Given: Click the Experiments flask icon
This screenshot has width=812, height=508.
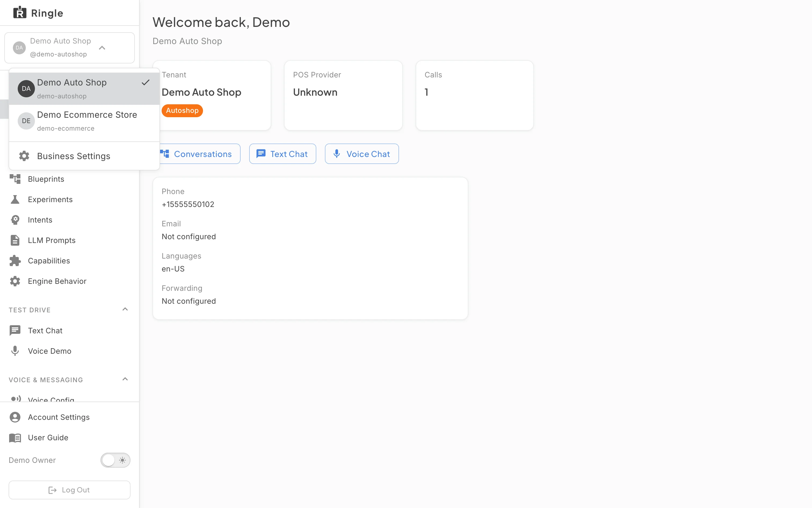Looking at the screenshot, I should point(15,199).
